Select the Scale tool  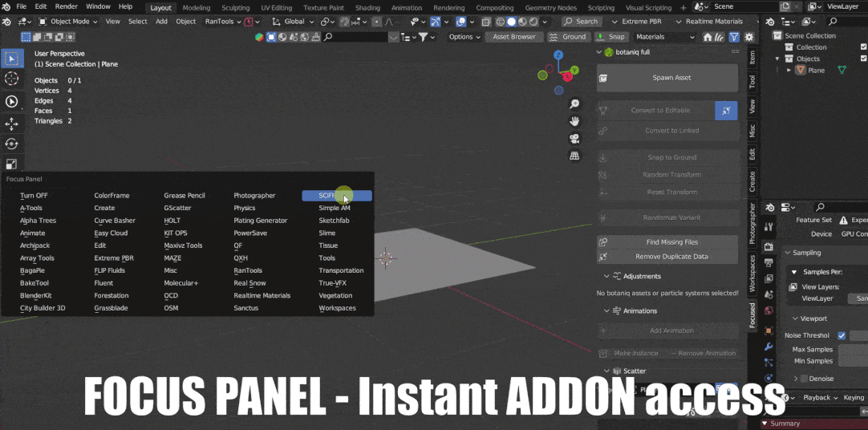pyautogui.click(x=11, y=164)
